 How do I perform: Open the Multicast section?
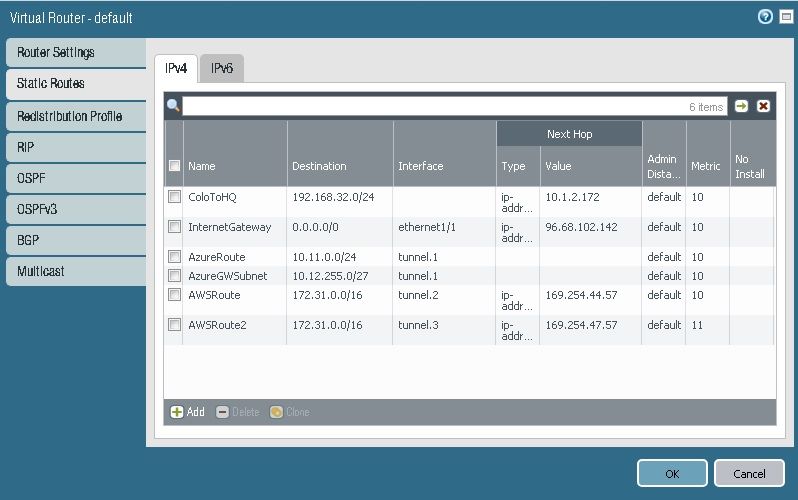point(76,271)
